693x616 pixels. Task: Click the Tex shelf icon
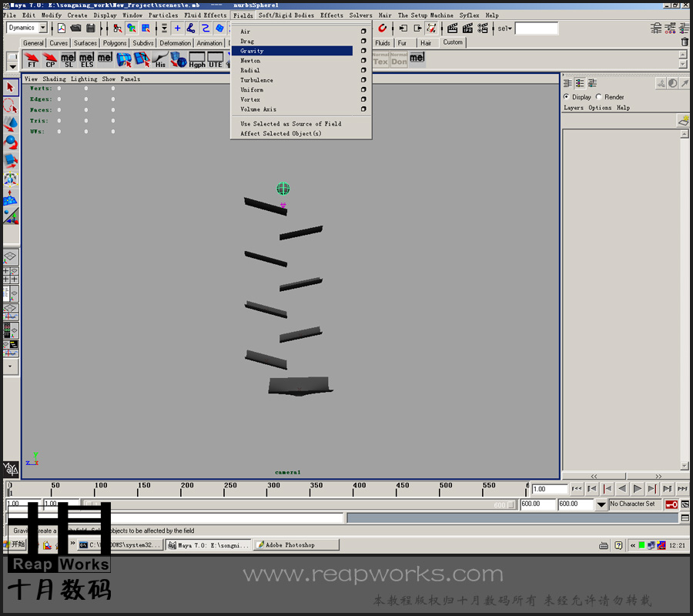(x=380, y=59)
